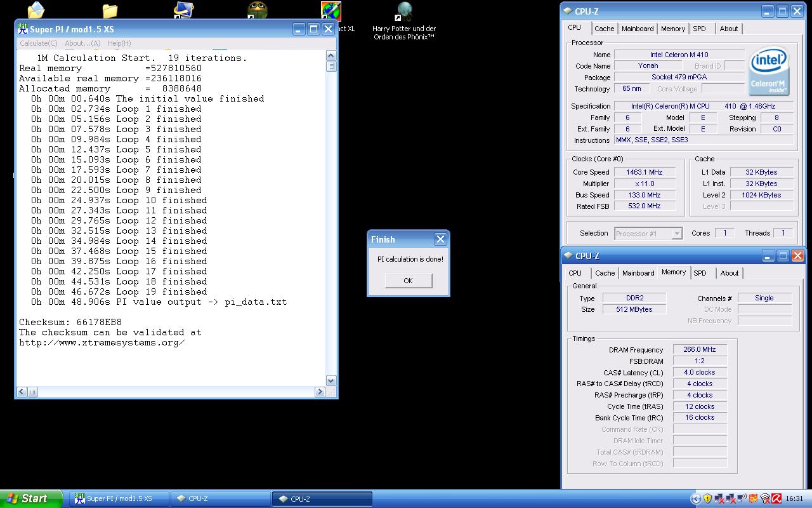Click the DRAM Frequency value '266.0 MHz'

pyautogui.click(x=700, y=350)
